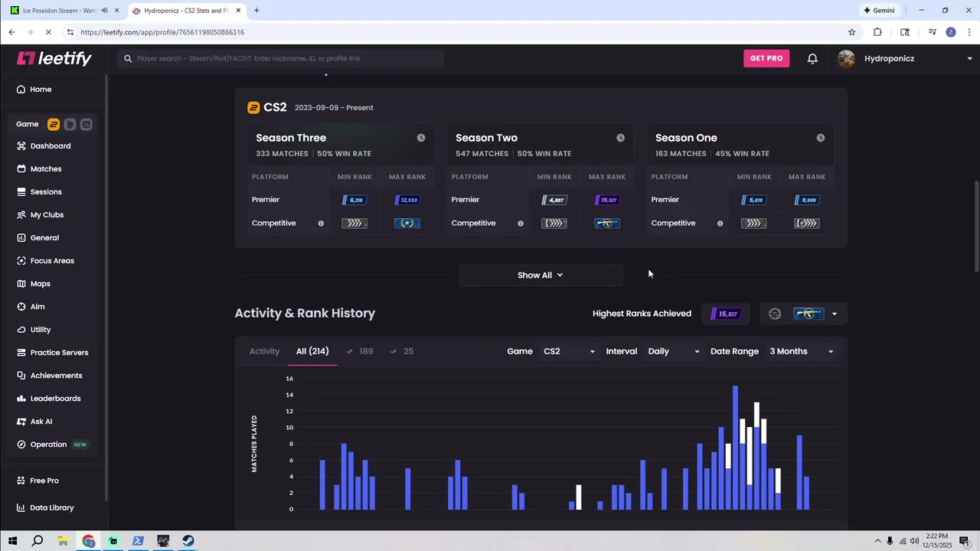This screenshot has height=551, width=980.
Task: Open Free Pro in the sidebar
Action: [x=44, y=481]
